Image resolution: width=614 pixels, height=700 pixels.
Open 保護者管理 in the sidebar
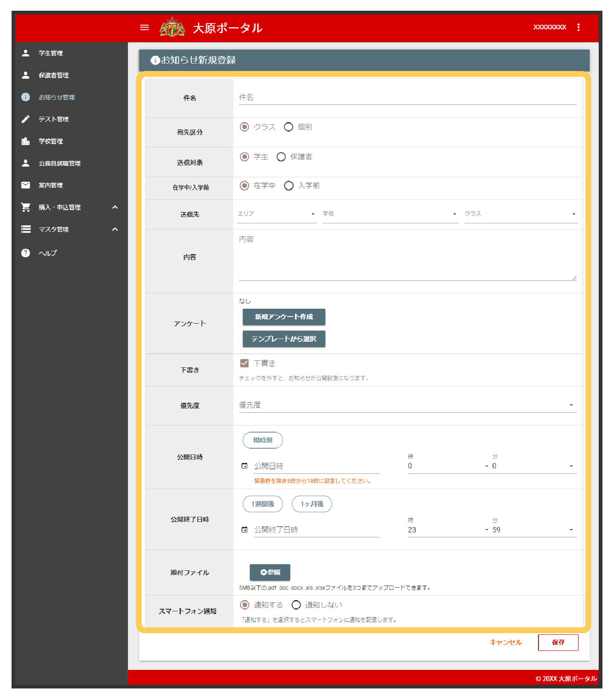(x=54, y=75)
